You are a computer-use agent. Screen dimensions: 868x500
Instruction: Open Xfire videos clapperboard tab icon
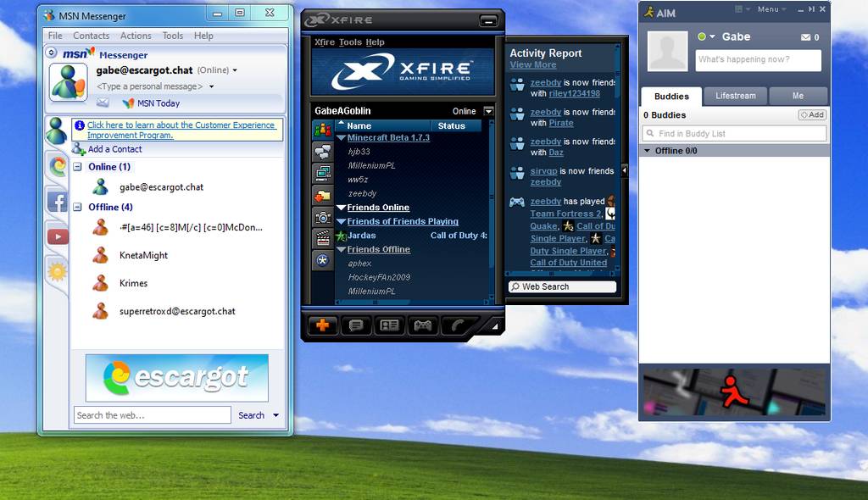323,239
